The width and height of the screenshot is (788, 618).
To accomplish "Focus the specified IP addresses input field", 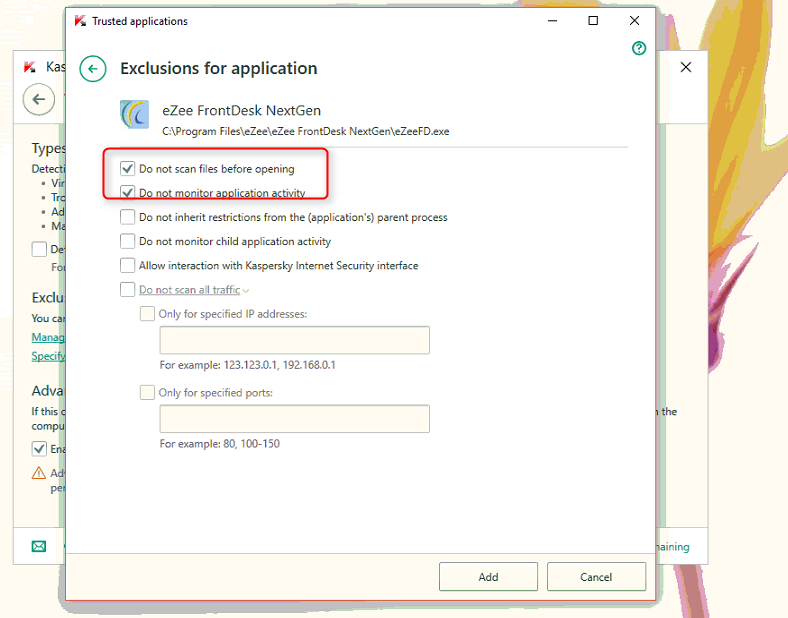I will [294, 340].
